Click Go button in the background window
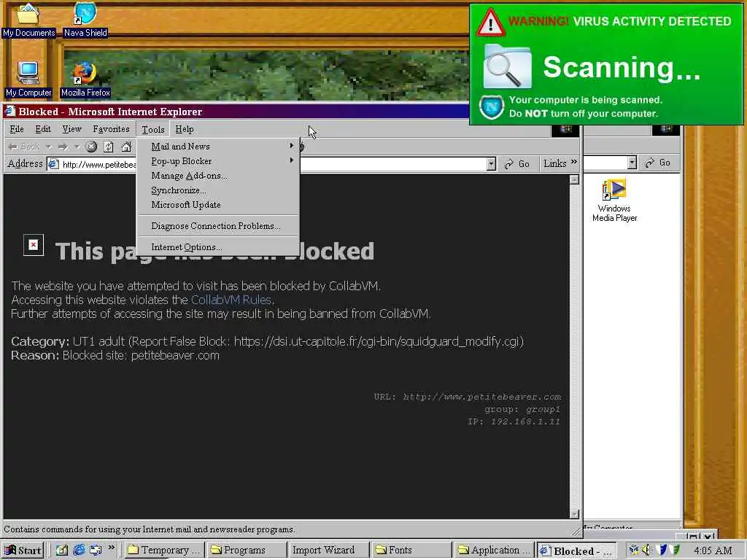This screenshot has height=560, width=747. coord(658,163)
